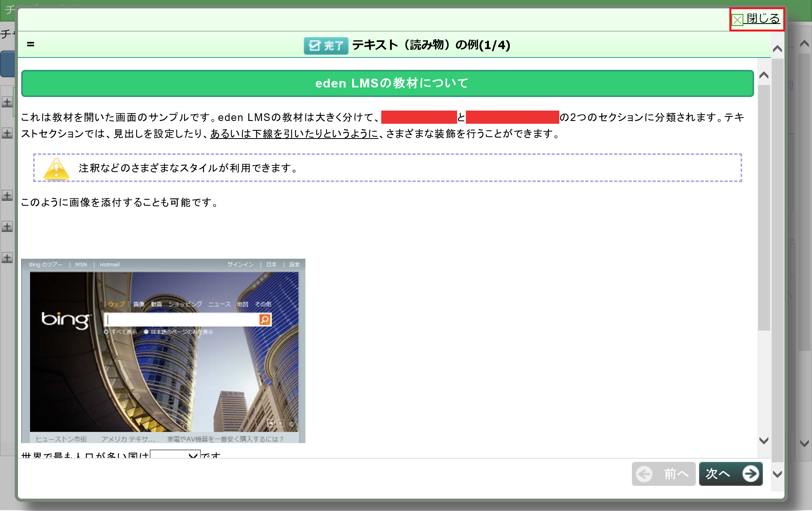Expand the second plus item in background list
This screenshot has width=812, height=511.
(x=7, y=133)
